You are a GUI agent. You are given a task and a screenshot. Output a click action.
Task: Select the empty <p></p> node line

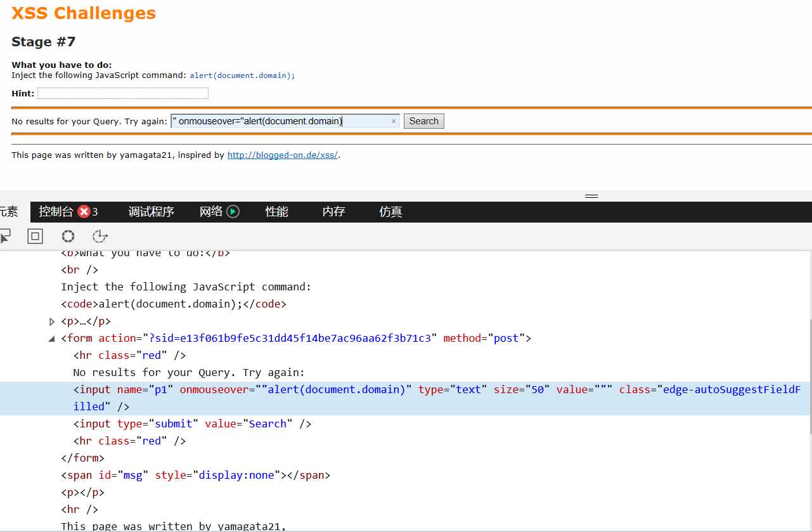pyautogui.click(x=82, y=492)
